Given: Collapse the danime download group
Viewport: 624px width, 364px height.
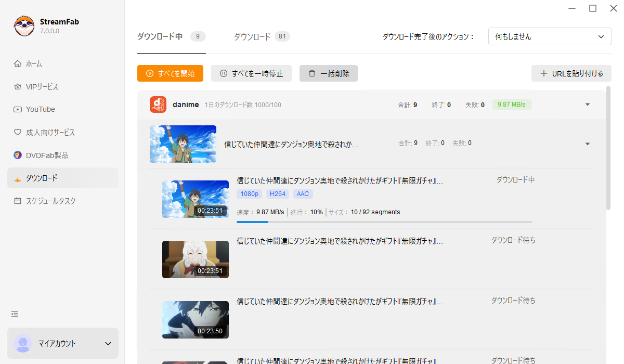Looking at the screenshot, I should coord(588,104).
